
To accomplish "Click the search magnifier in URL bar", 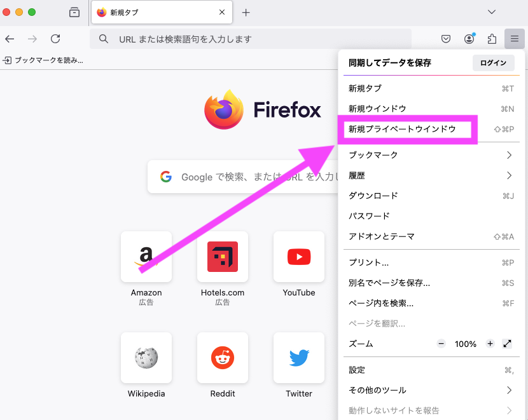I will (104, 39).
